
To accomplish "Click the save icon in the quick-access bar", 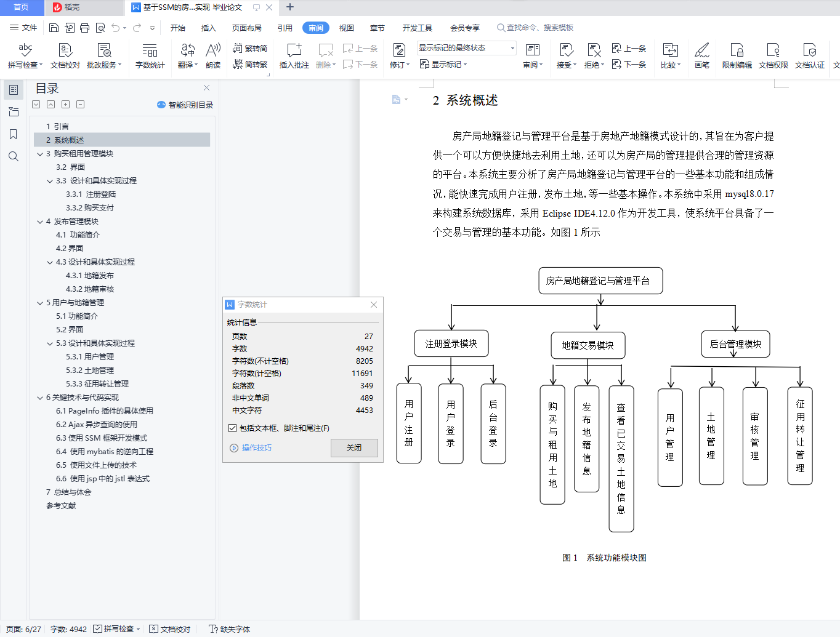I will 54,28.
